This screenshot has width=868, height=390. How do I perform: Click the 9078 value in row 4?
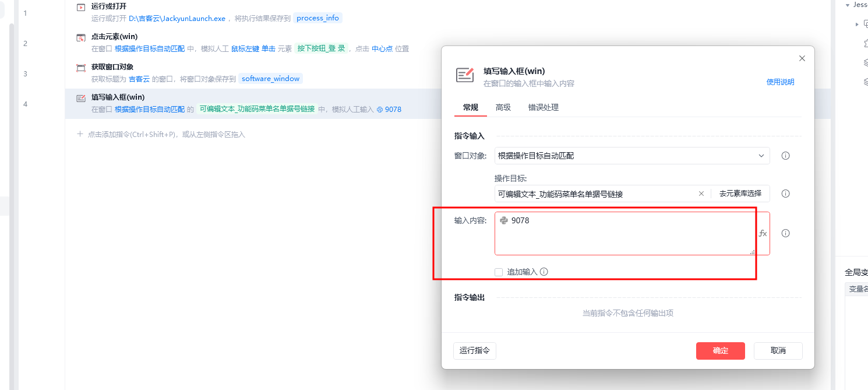pos(393,109)
